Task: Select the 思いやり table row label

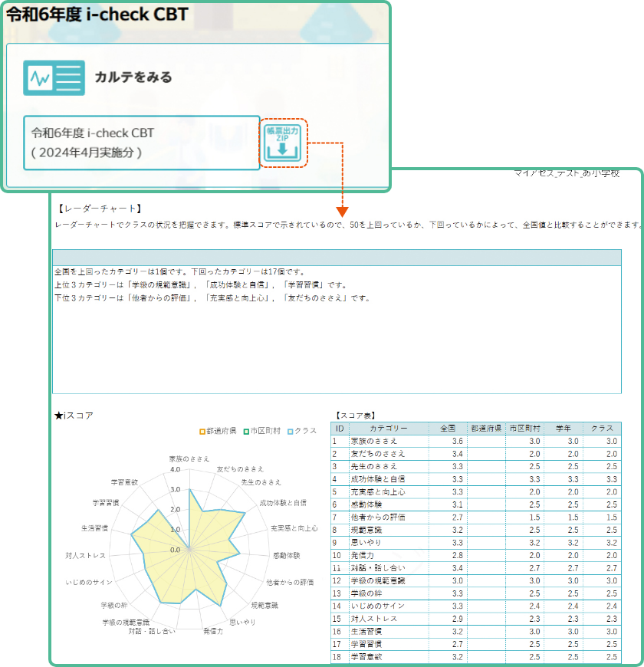Action: 366,543
